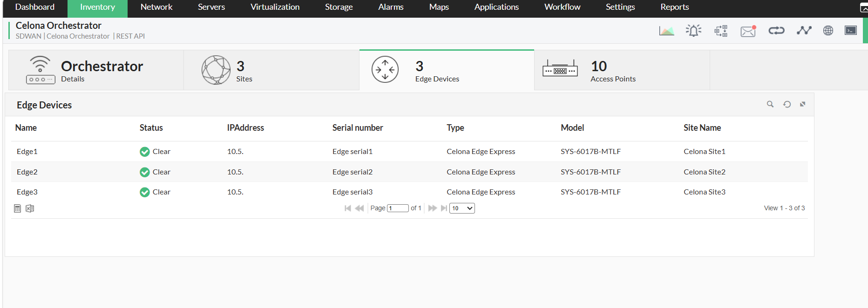Open the Workflow menu
Screen dimensions: 868x308
coord(562,7)
